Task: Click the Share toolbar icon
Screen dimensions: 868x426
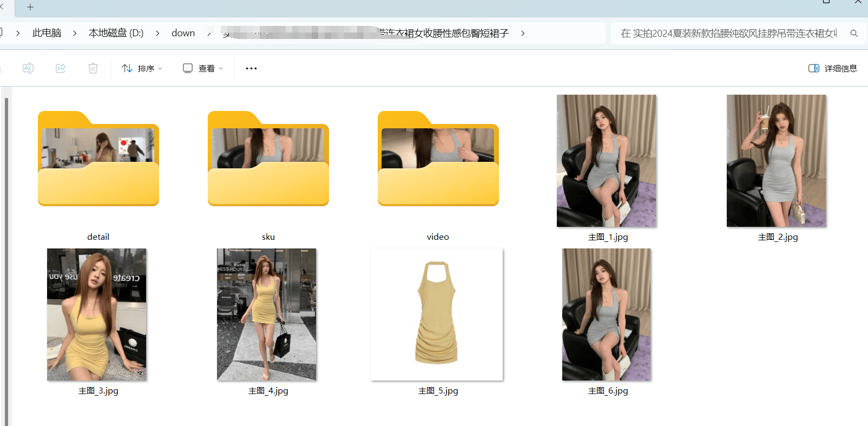Action: coord(61,68)
